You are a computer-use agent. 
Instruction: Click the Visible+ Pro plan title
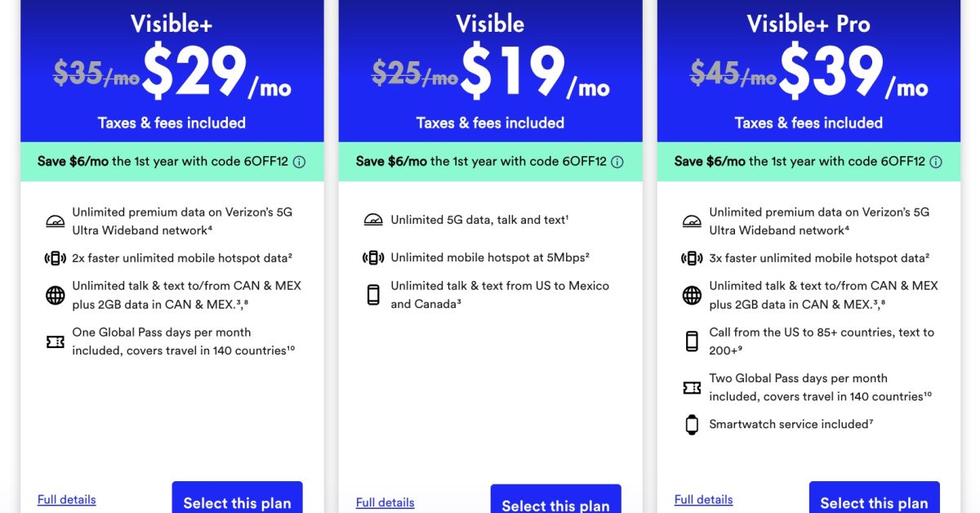click(808, 24)
